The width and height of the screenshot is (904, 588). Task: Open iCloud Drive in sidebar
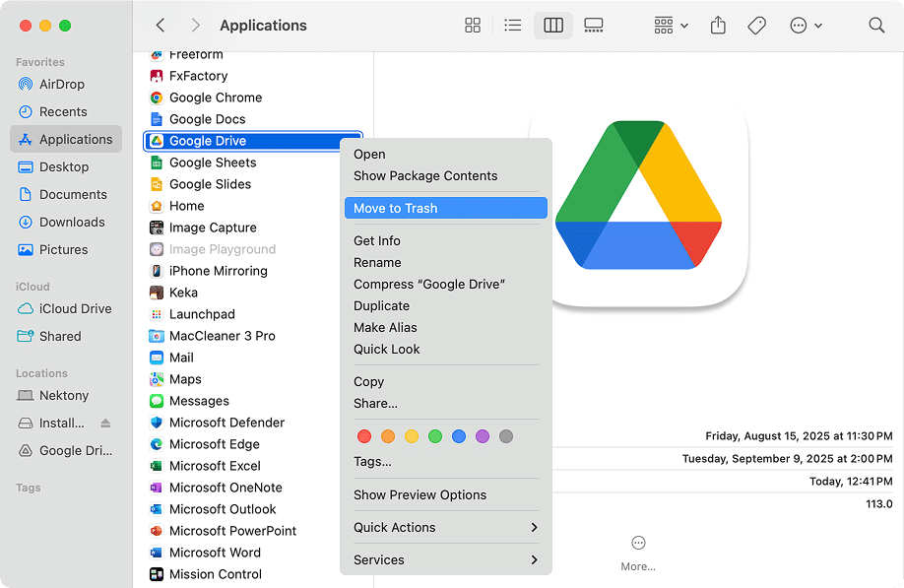pos(75,308)
